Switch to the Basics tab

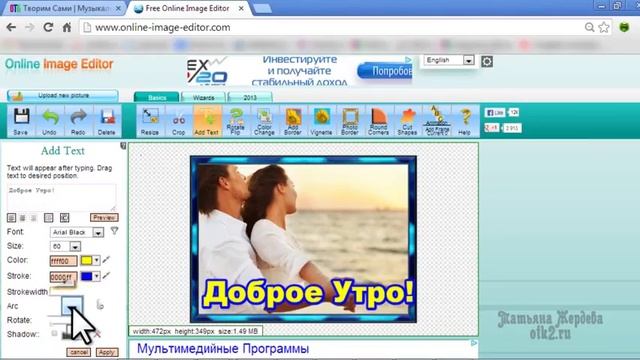click(x=157, y=98)
